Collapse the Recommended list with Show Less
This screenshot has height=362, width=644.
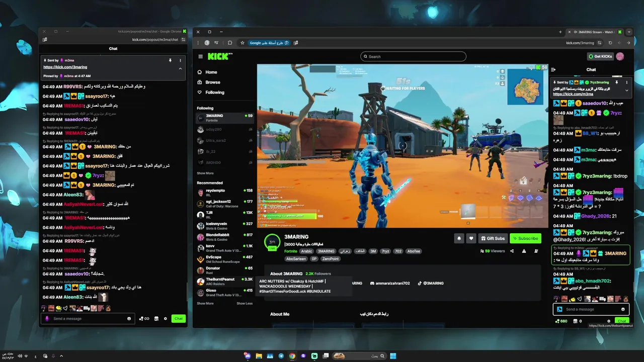point(245,303)
